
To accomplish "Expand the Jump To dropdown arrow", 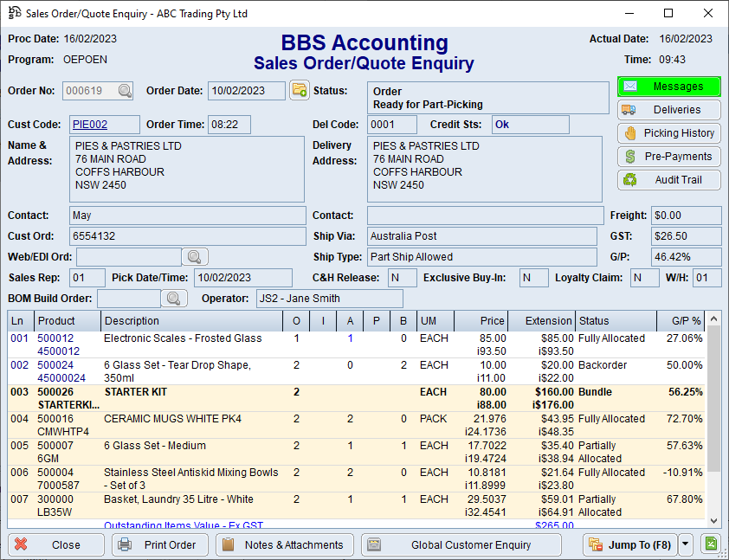I will click(x=685, y=544).
